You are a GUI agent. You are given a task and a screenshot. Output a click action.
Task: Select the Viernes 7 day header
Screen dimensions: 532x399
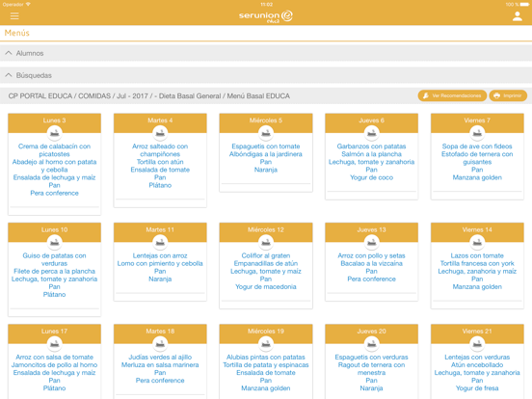click(477, 120)
